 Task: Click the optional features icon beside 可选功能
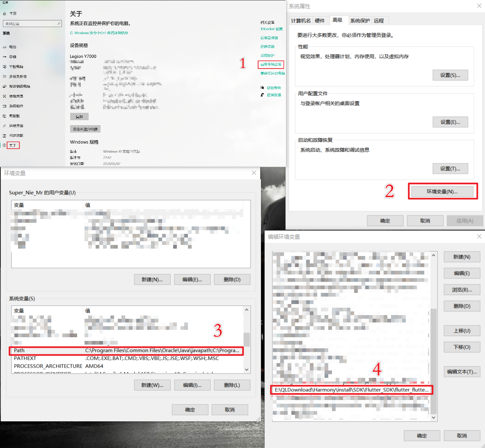(x=5, y=136)
